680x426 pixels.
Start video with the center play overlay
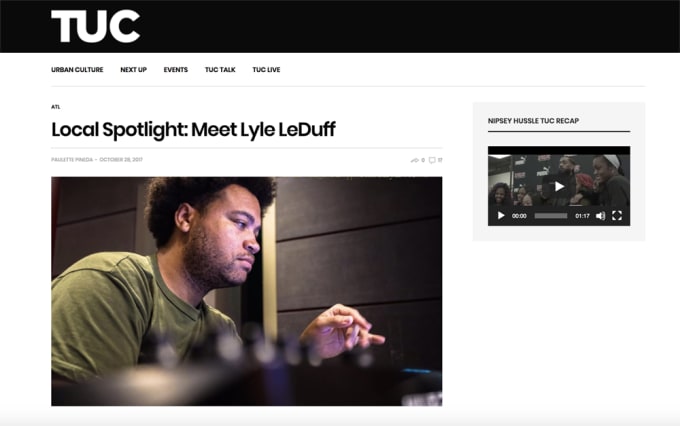(559, 187)
